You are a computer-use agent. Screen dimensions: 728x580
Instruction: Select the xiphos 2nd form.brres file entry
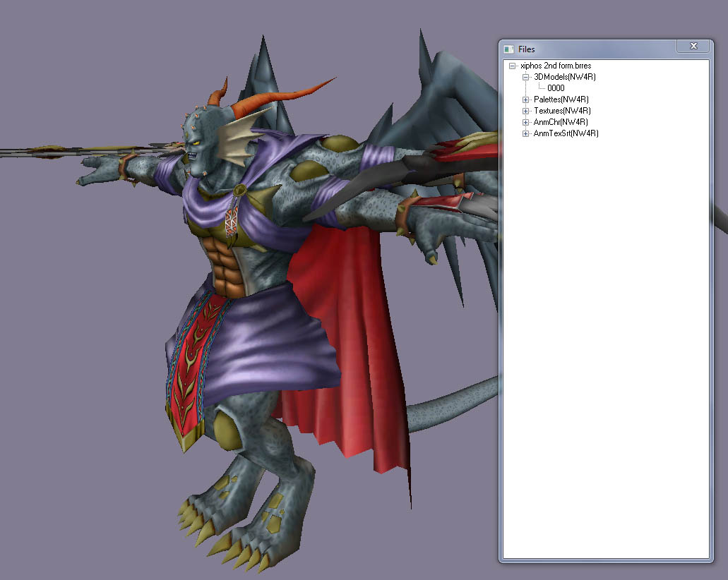click(556, 66)
